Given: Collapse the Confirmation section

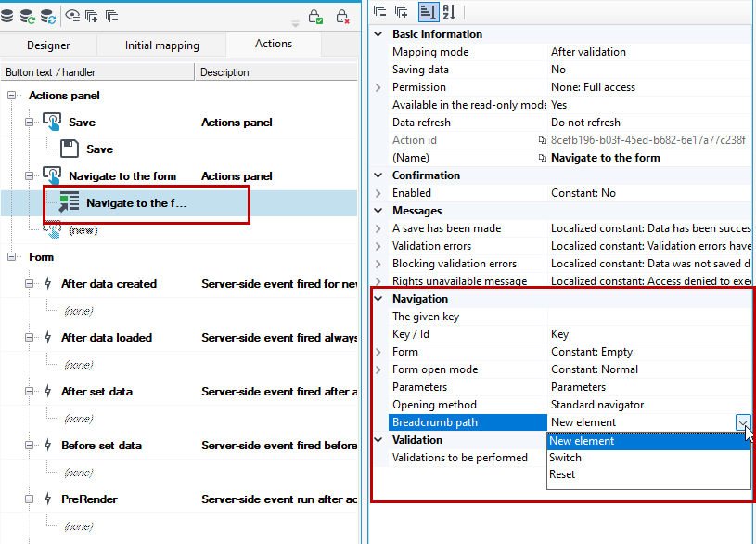Looking at the screenshot, I should (x=378, y=175).
